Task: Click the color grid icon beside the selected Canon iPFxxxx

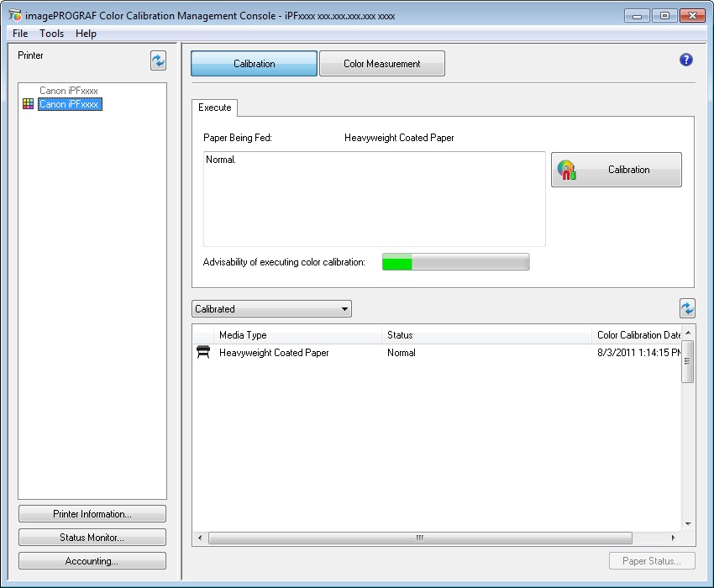Action: (29, 104)
